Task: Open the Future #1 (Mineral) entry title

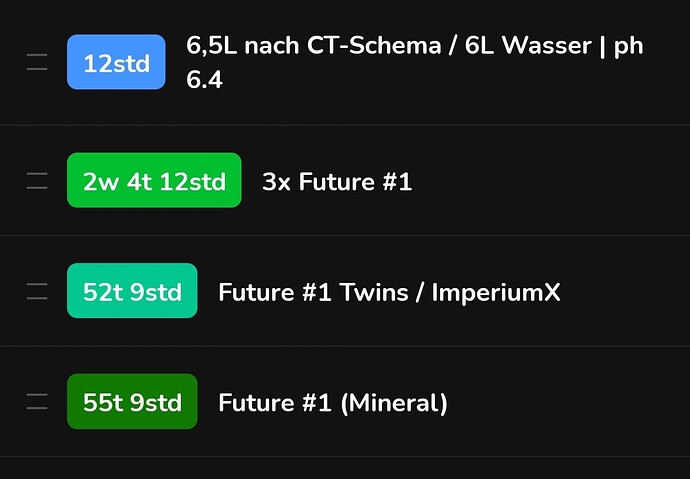Action: click(332, 402)
